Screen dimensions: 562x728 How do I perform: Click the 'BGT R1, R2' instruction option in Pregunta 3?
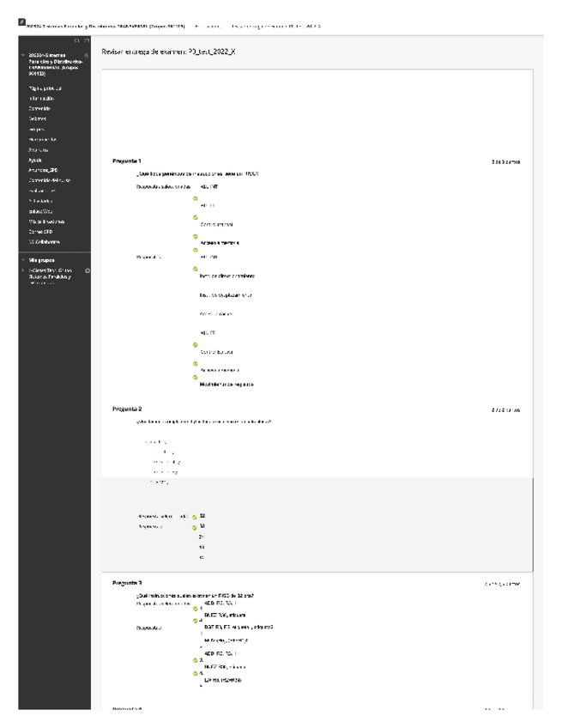pos(239,628)
